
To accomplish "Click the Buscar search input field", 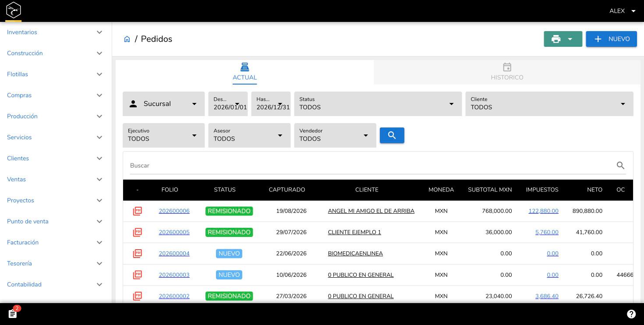I will point(372,166).
